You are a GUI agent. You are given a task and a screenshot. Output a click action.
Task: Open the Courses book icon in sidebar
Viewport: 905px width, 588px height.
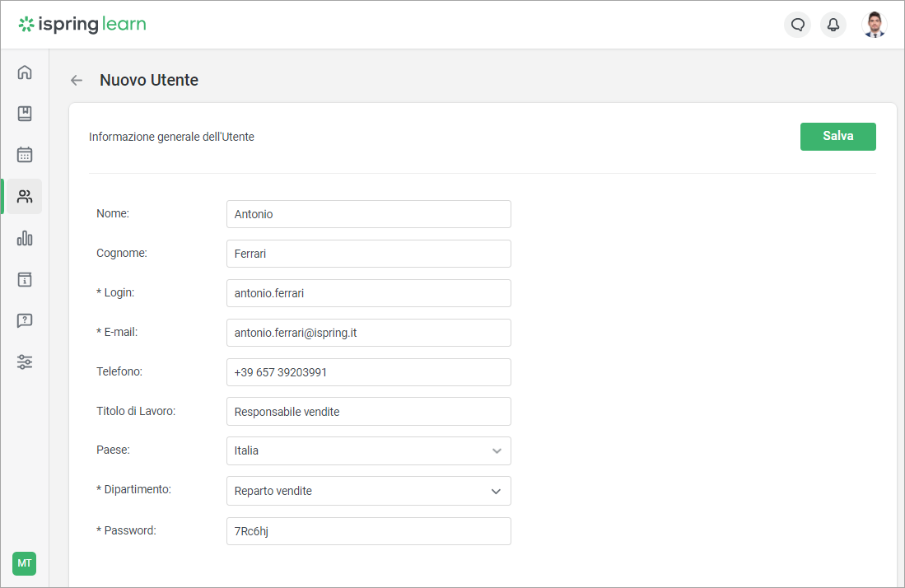tap(25, 114)
